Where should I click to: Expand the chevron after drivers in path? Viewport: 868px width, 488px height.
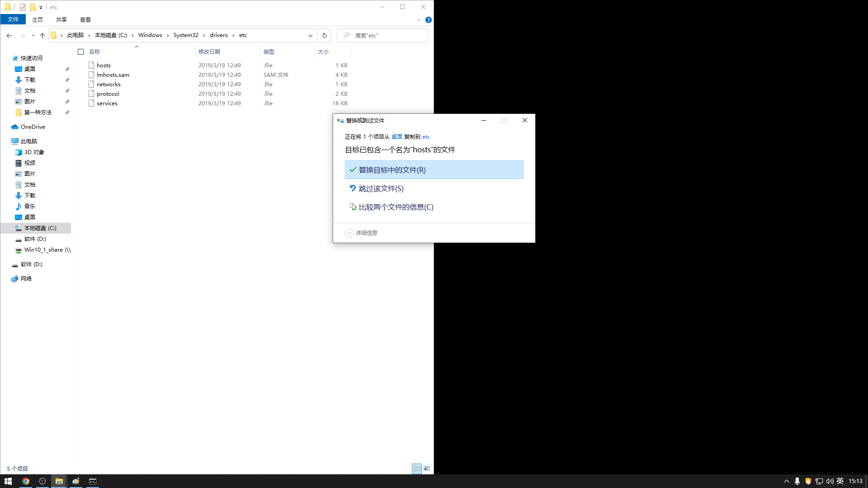point(233,35)
